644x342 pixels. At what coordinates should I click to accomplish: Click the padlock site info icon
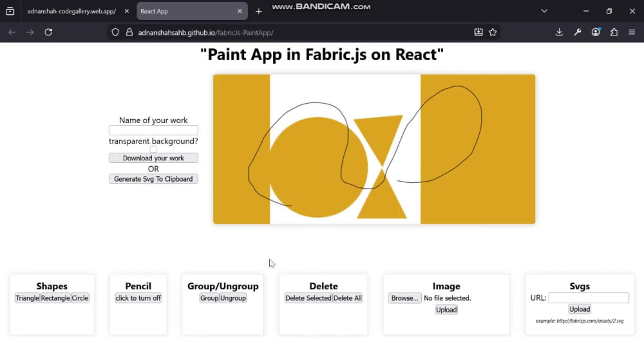129,32
